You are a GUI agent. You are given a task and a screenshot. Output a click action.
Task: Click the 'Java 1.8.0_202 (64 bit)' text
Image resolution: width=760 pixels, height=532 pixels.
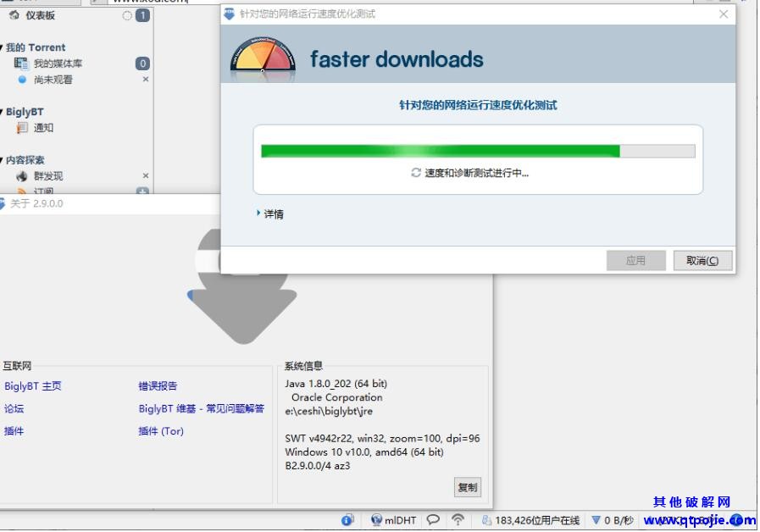pyautogui.click(x=336, y=384)
